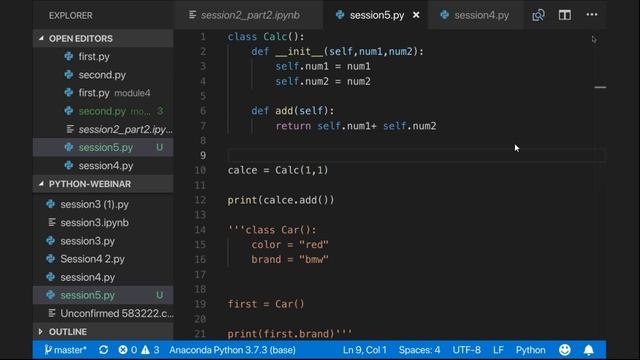Click the minimap scrollbar marker
640x360 pixels.
(x=600, y=87)
